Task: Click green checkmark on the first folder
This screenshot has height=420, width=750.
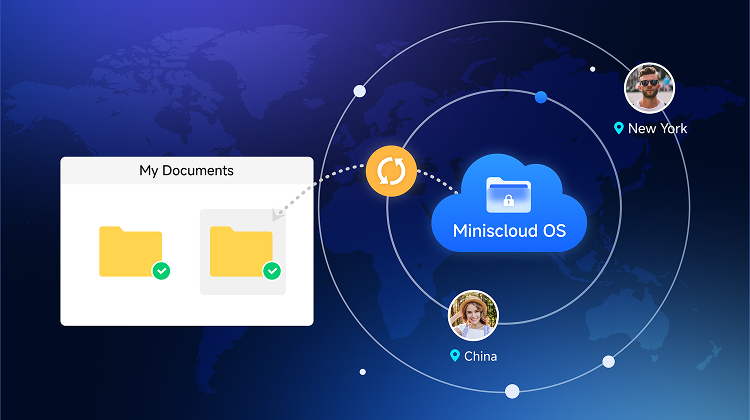Action: 161,271
